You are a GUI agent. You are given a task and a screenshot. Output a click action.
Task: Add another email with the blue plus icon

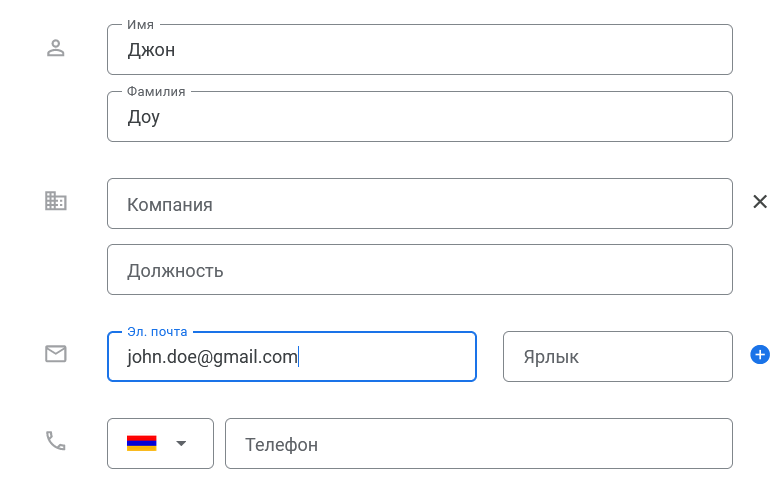[x=759, y=354]
